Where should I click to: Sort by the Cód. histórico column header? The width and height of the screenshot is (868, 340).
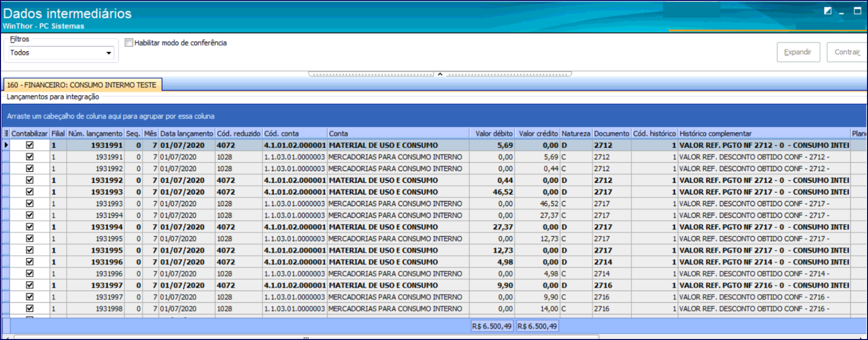pyautogui.click(x=655, y=133)
